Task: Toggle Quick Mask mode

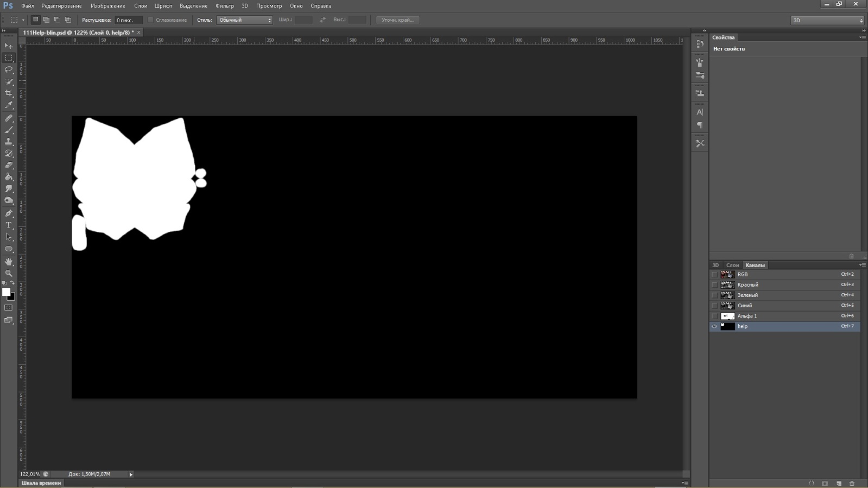Action: 9,308
